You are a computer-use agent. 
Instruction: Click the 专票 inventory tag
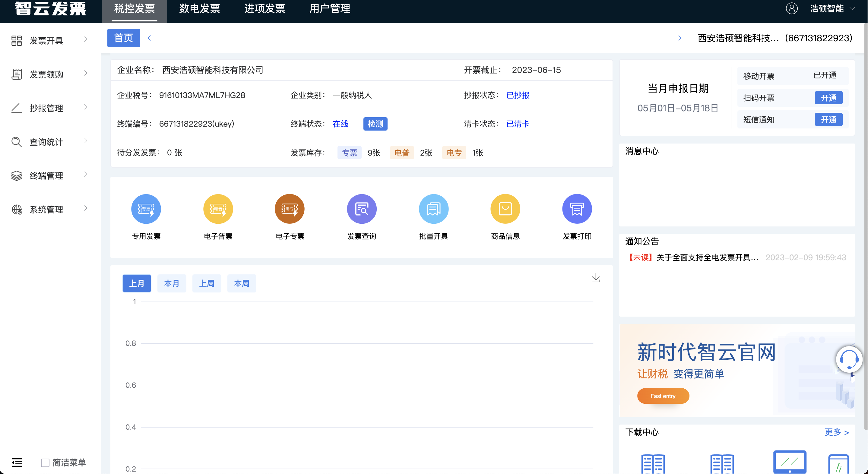coord(350,153)
